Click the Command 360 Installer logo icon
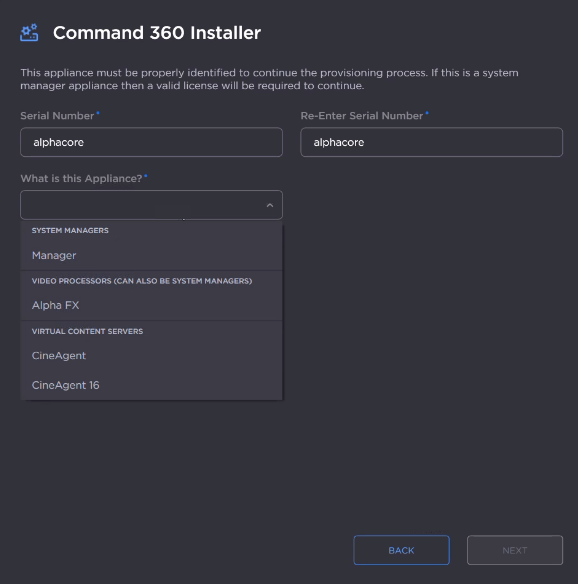Image resolution: width=578 pixels, height=584 pixels. [29, 33]
